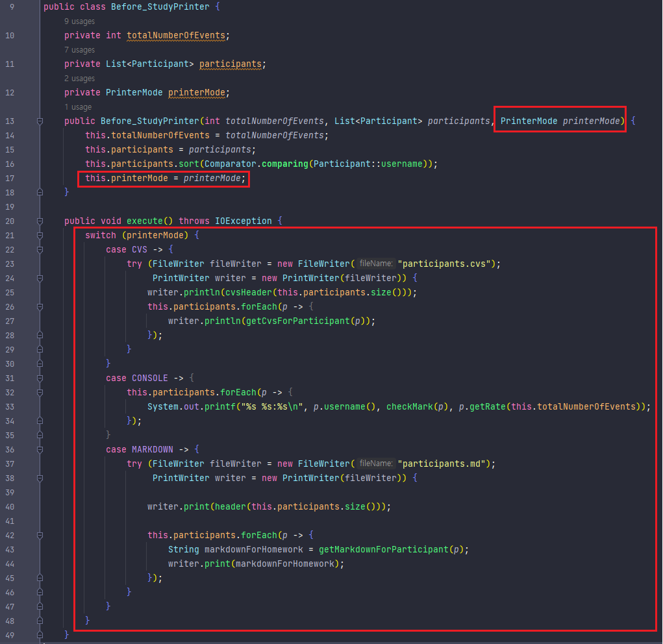Fold the forEach lambda at line 26
The image size is (663, 644).
pyautogui.click(x=40, y=307)
